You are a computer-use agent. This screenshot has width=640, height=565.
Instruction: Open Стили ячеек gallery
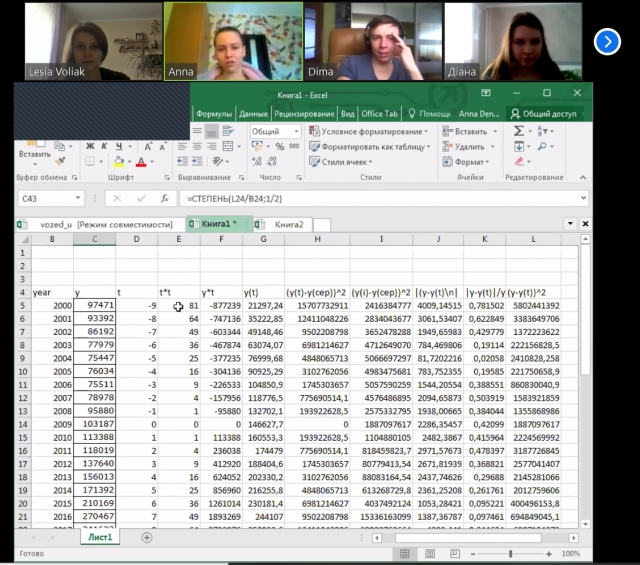341,162
